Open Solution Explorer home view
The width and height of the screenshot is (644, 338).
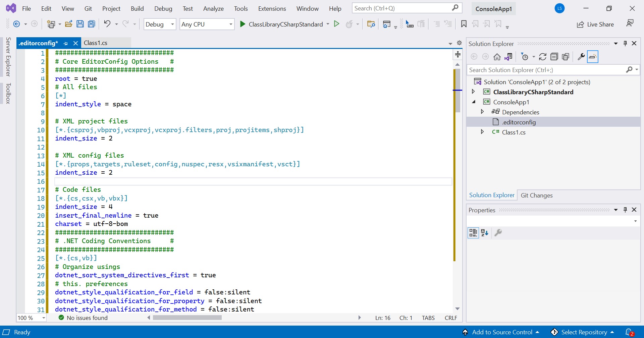[497, 57]
